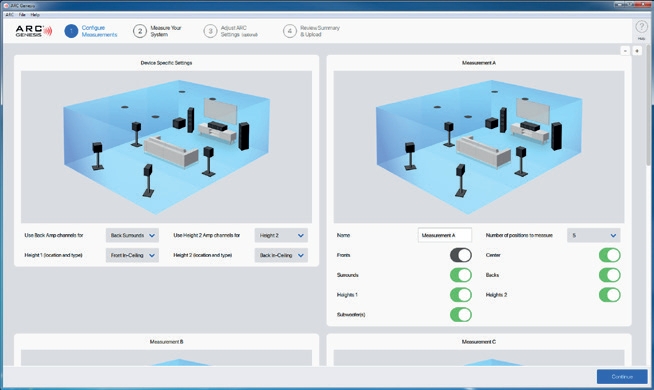
Task: Select step 1 Configure Measurements circle
Action: point(71,31)
